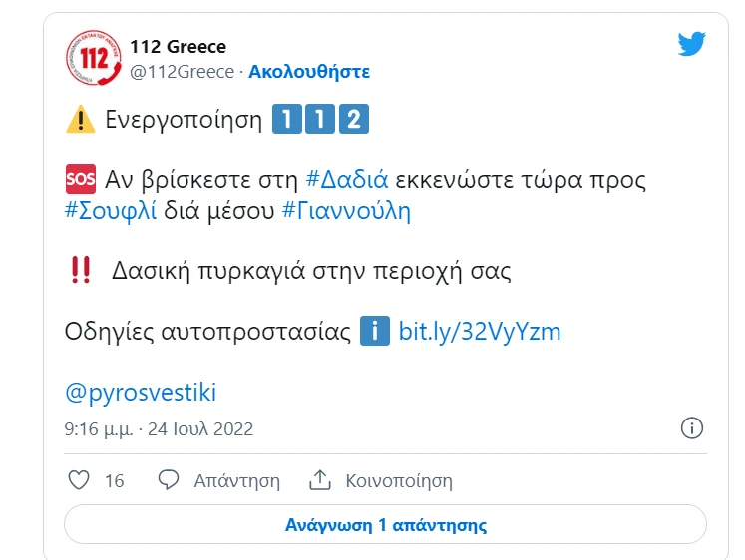Click the Κοινοποίηση share label
The height and width of the screenshot is (560, 745).
click(398, 480)
